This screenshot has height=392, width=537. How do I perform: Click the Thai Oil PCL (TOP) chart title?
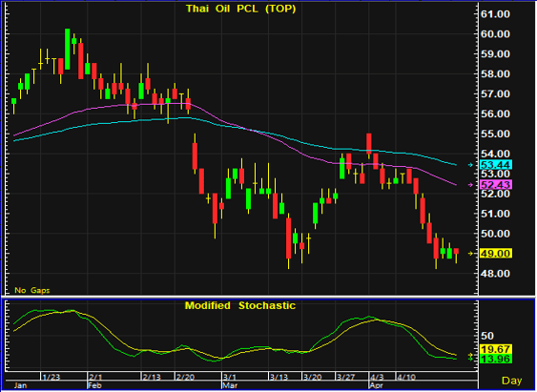(240, 9)
